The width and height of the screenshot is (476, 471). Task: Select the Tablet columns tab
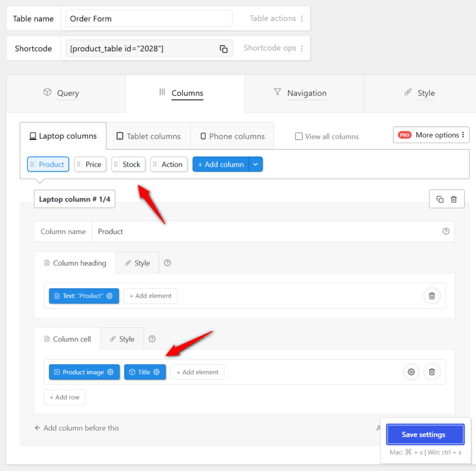coord(148,136)
